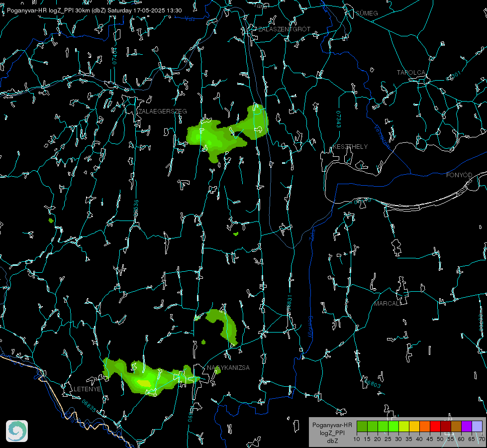Pick the 15–20 dBZ green legend swatch
Screen dimensions: 487x448
(373, 426)
